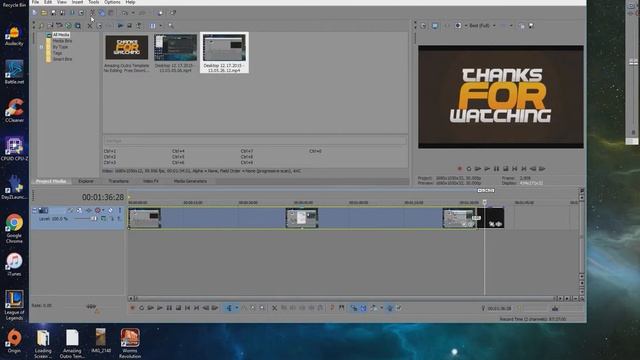Toggle Auto Preview in Project Media toolbar
The width and height of the screenshot is (640, 360).
pyautogui.click(x=139, y=26)
